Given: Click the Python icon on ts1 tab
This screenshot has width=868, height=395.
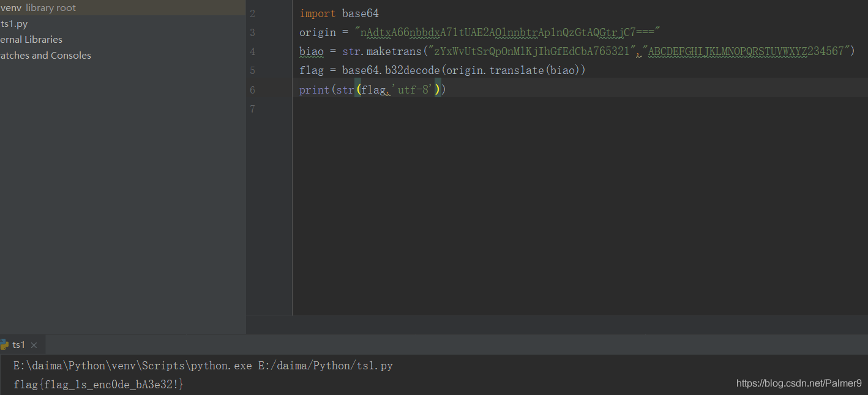Looking at the screenshot, I should tap(4, 345).
